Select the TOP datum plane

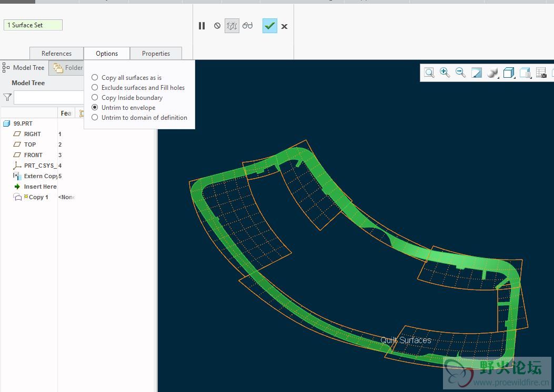(x=24, y=145)
